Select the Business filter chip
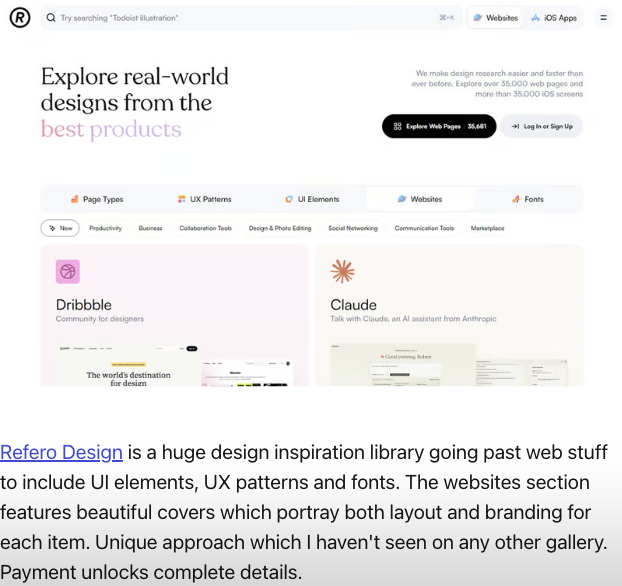This screenshot has height=586, width=622. point(150,228)
